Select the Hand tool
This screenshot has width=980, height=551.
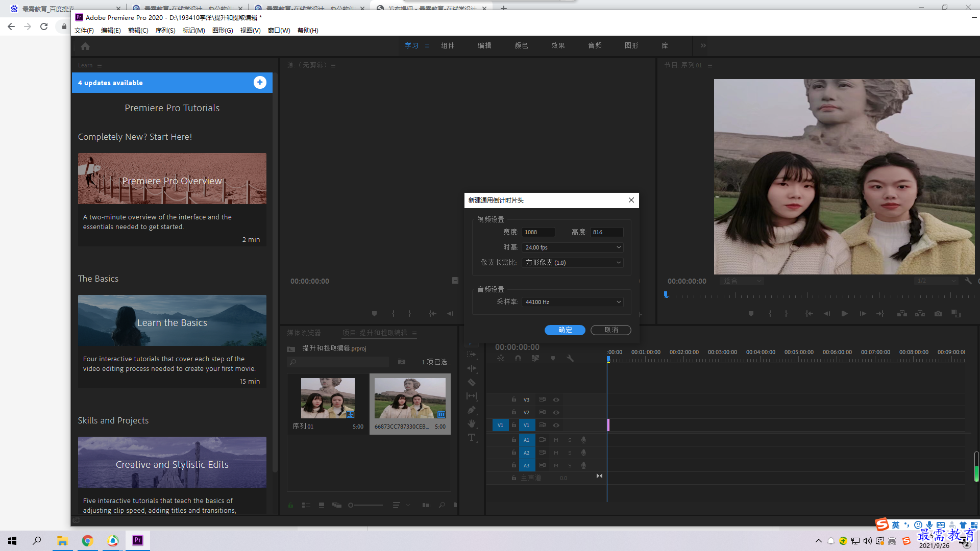coord(472,423)
